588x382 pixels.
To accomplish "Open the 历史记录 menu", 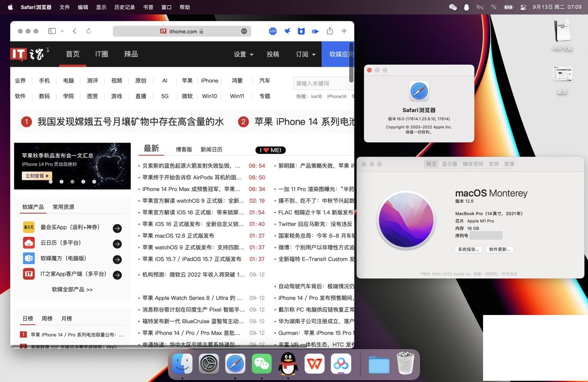I will tap(125, 7).
